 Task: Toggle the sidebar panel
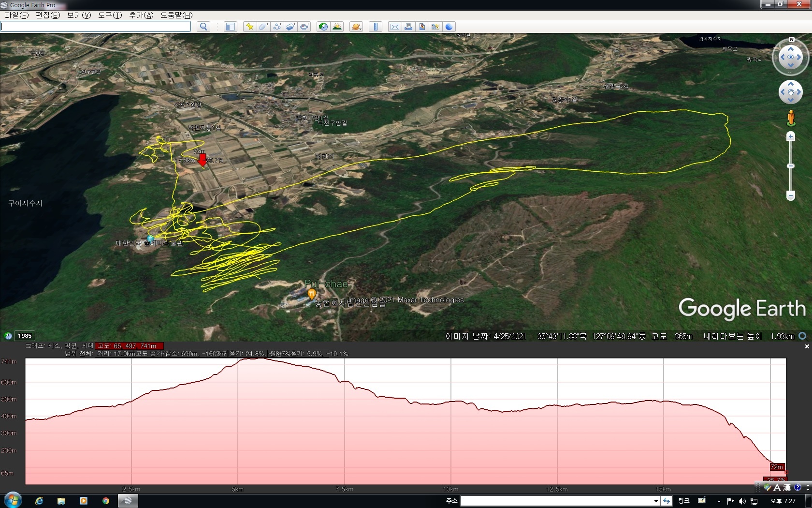[x=231, y=27]
